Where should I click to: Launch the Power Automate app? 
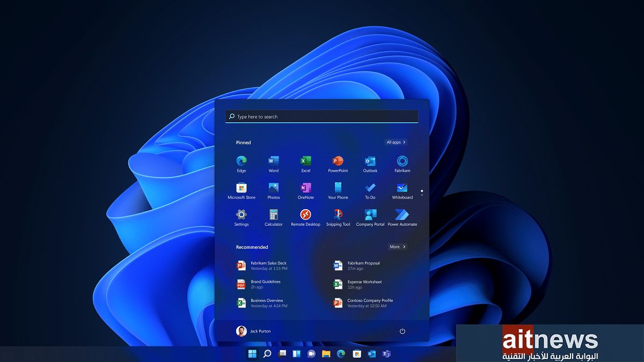[402, 215]
